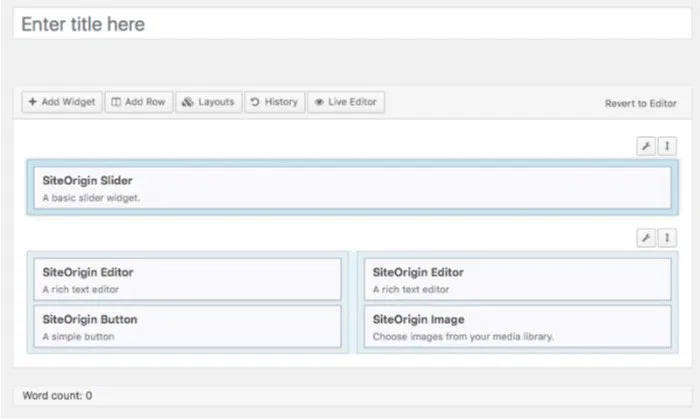Open the wrench settings icon for the second row
700x419 pixels.
pyautogui.click(x=646, y=238)
